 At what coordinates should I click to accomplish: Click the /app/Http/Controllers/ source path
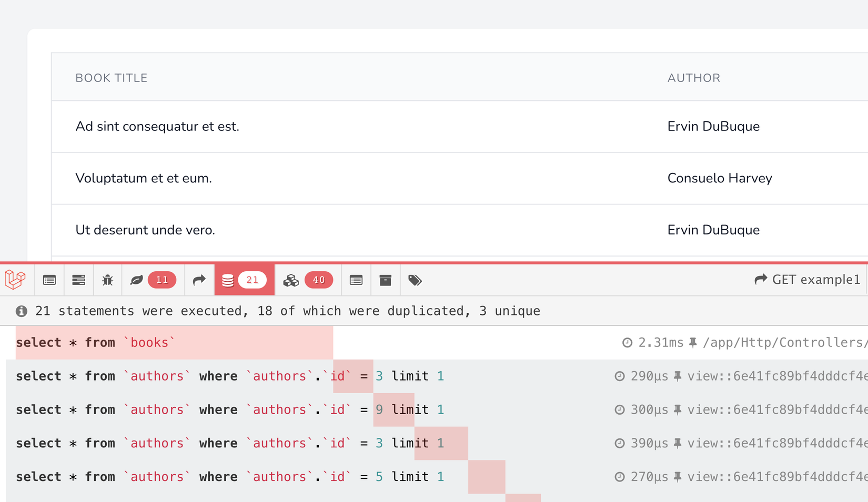tap(785, 343)
